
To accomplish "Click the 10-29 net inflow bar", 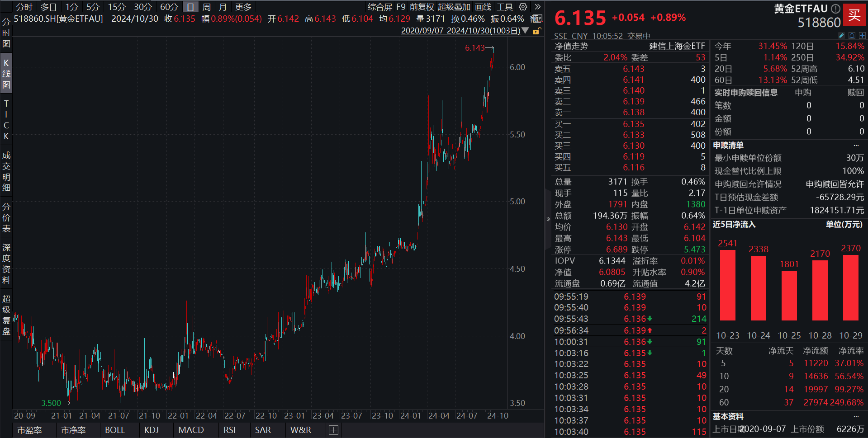I will point(851,287).
